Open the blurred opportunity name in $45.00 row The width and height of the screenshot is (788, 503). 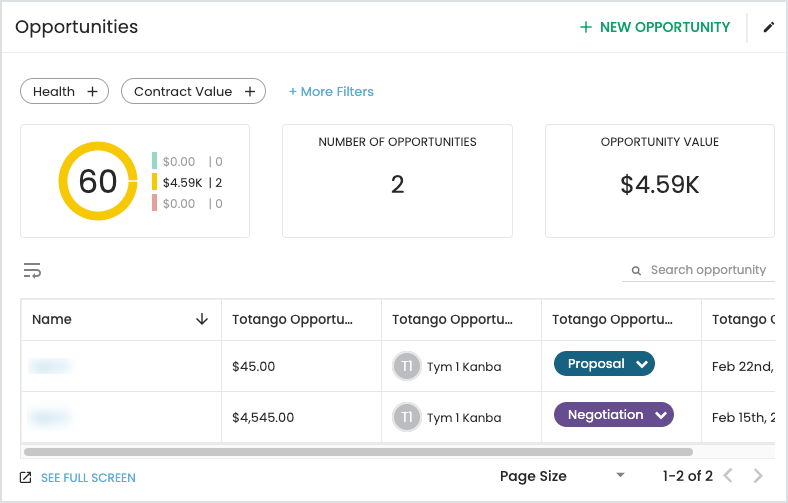50,366
